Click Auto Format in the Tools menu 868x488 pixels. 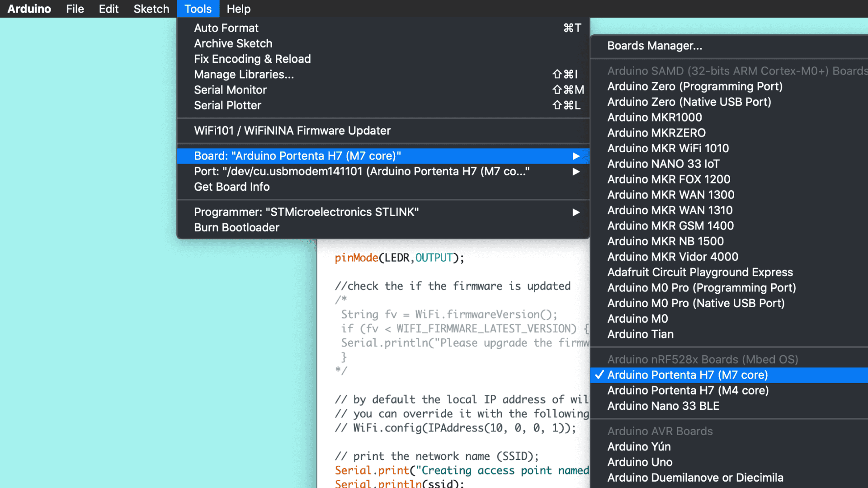click(226, 28)
